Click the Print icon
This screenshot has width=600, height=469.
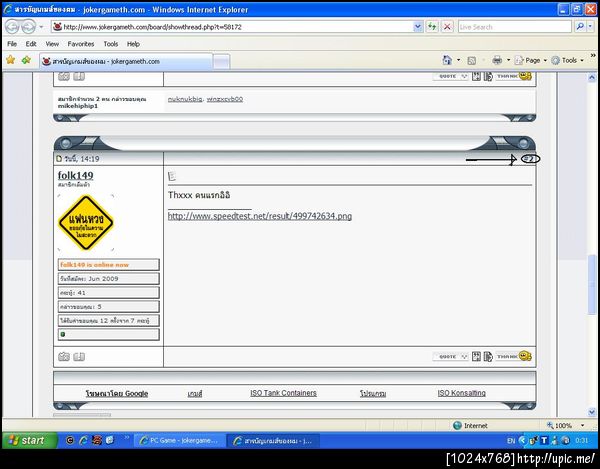click(x=497, y=60)
